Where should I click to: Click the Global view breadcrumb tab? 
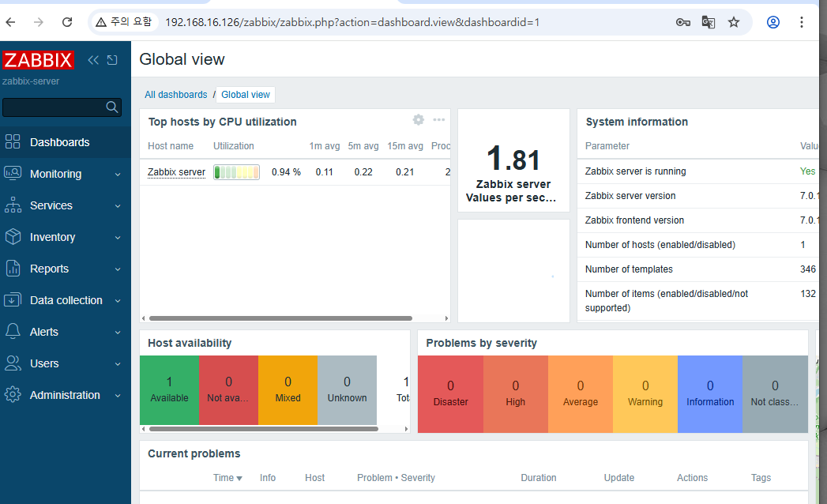pos(245,95)
